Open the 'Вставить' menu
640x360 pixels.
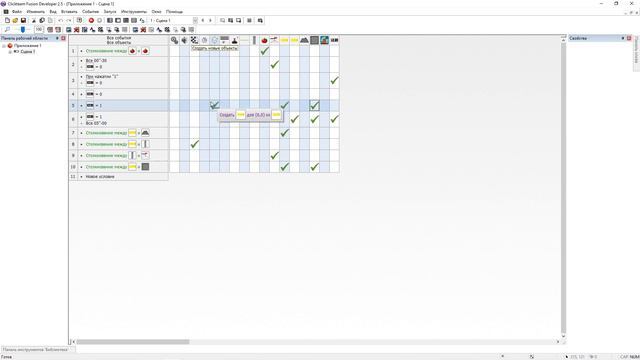point(69,12)
